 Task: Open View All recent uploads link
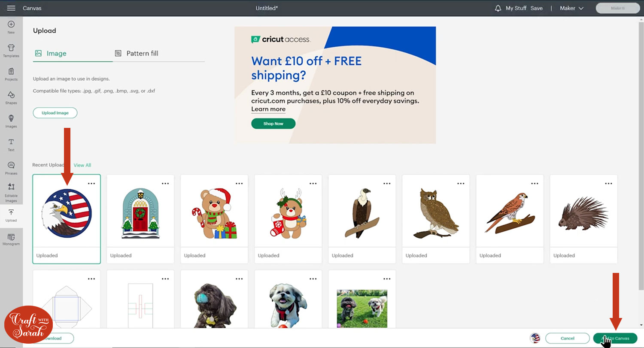(x=82, y=165)
